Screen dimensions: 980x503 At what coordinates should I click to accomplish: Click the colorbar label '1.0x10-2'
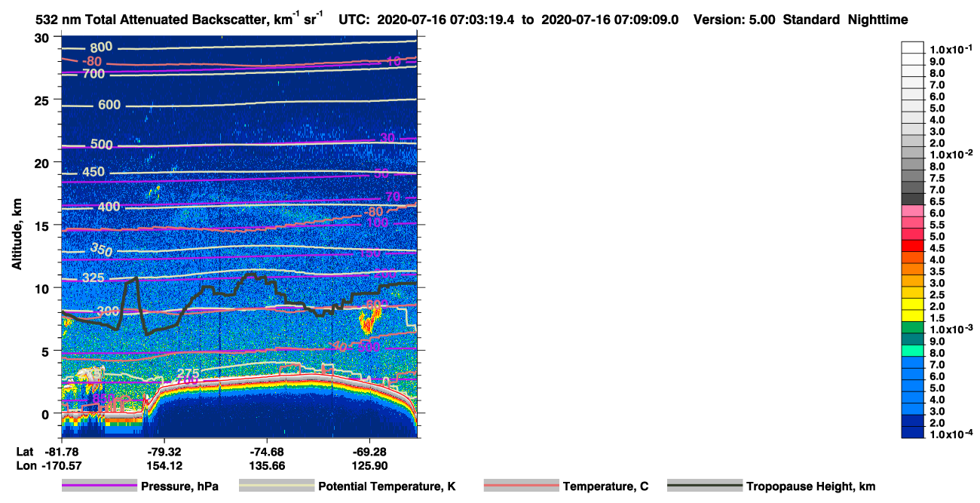pos(951,155)
